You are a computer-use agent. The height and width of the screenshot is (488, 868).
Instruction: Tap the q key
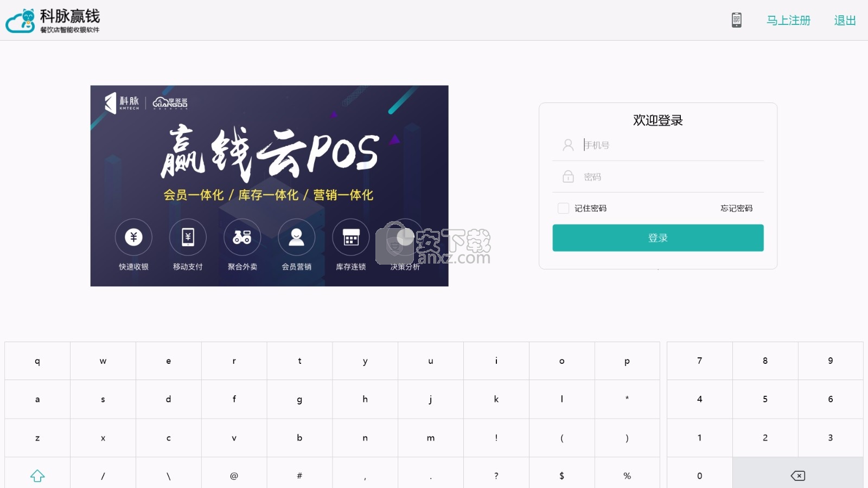point(37,361)
